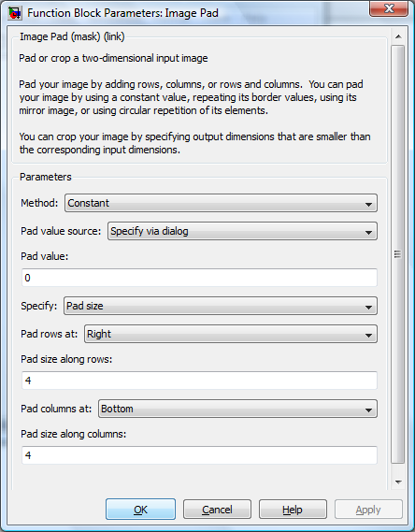Click the Pad size along rows field
This screenshot has height=532, width=415.
(199, 381)
